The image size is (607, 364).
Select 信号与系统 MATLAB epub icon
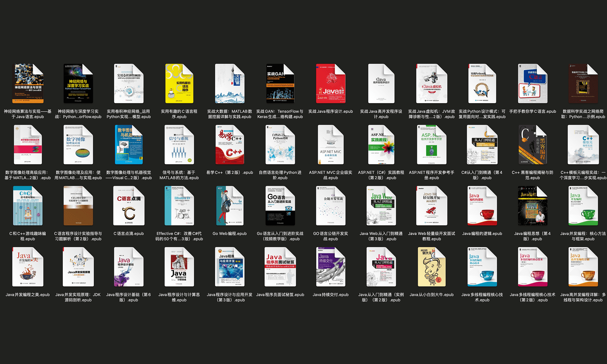179,144
